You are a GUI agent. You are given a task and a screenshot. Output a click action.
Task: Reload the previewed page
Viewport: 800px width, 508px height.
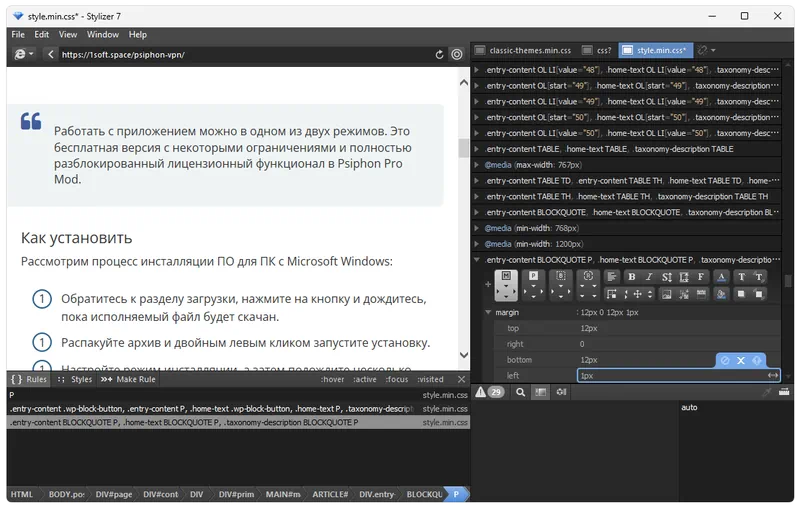pyautogui.click(x=439, y=54)
